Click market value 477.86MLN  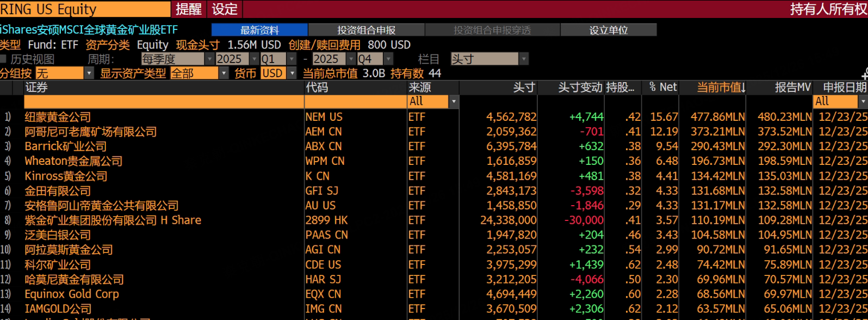tap(718, 117)
